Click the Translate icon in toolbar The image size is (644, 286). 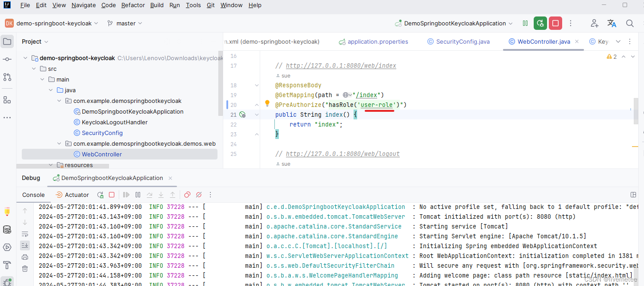[612, 23]
